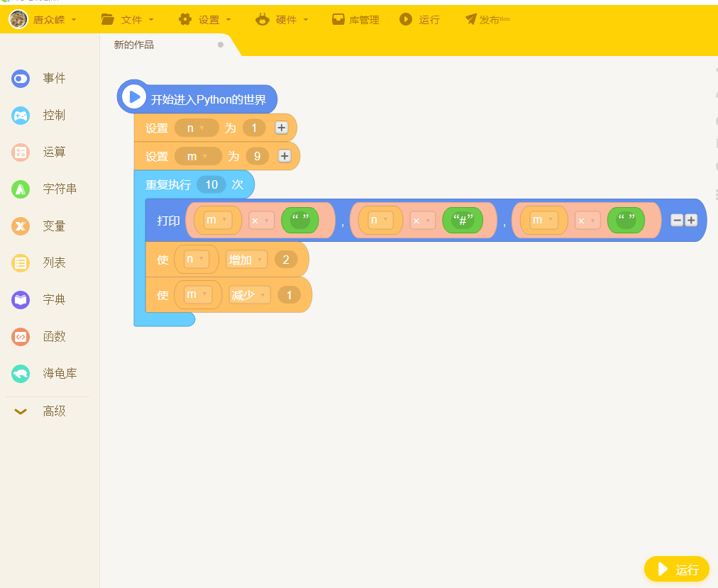Open 减少 operation dropdown
The image size is (718, 588).
coord(250,295)
